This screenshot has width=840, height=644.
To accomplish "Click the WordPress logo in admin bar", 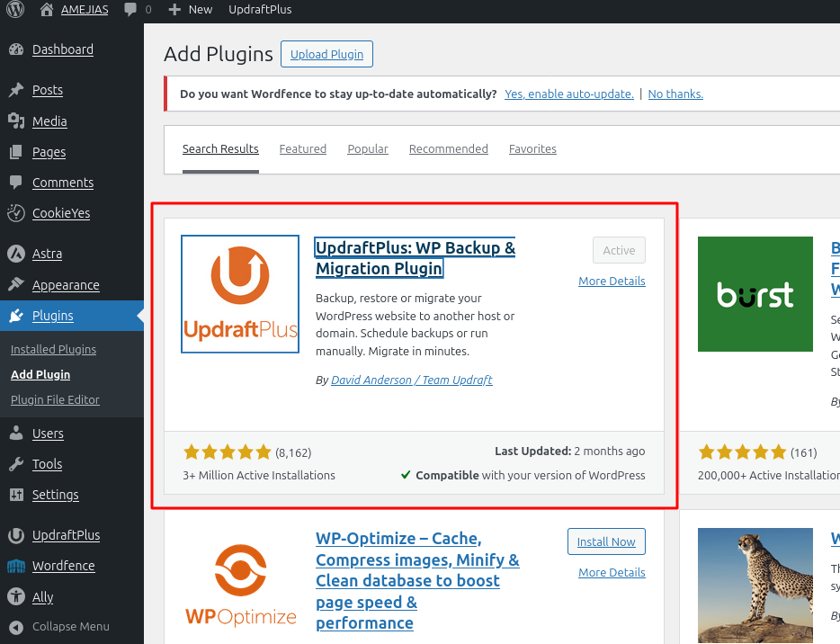I will click(x=16, y=10).
